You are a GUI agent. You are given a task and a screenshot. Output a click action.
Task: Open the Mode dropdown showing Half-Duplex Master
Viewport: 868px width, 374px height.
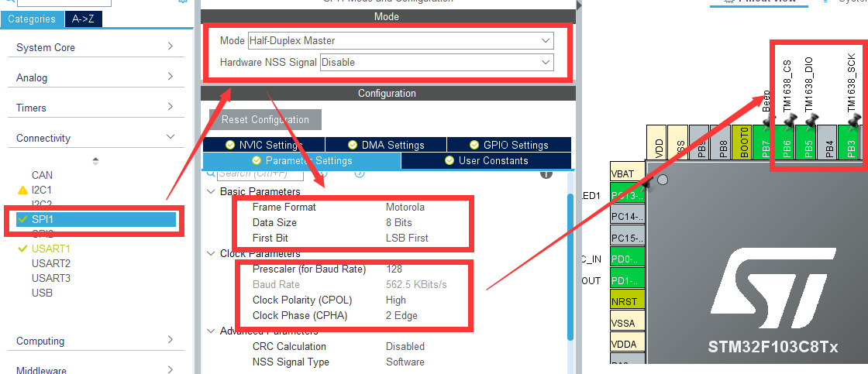pyautogui.click(x=400, y=40)
